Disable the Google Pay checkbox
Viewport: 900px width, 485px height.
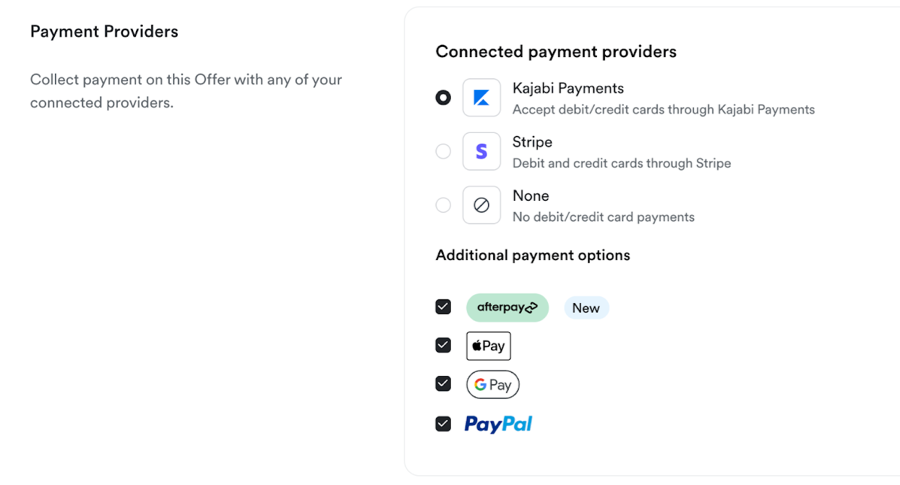pyautogui.click(x=443, y=383)
